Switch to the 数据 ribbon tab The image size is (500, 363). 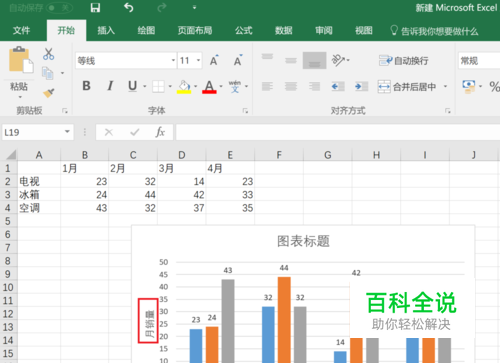pos(284,31)
